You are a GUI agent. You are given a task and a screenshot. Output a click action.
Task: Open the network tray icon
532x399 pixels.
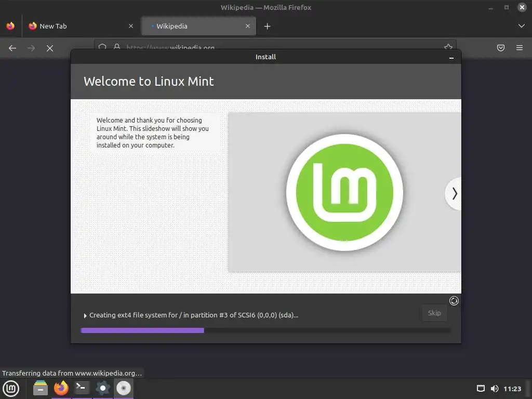click(x=481, y=389)
